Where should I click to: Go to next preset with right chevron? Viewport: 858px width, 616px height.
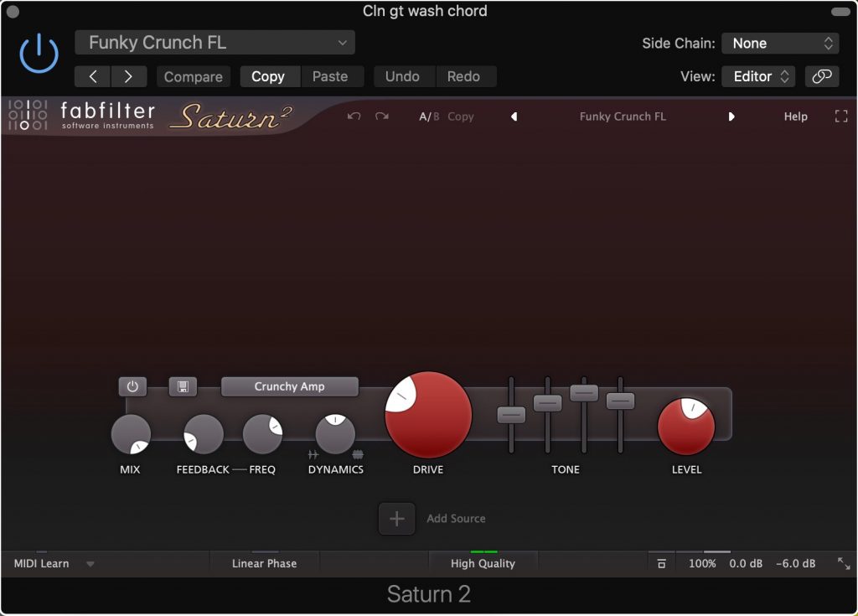128,76
